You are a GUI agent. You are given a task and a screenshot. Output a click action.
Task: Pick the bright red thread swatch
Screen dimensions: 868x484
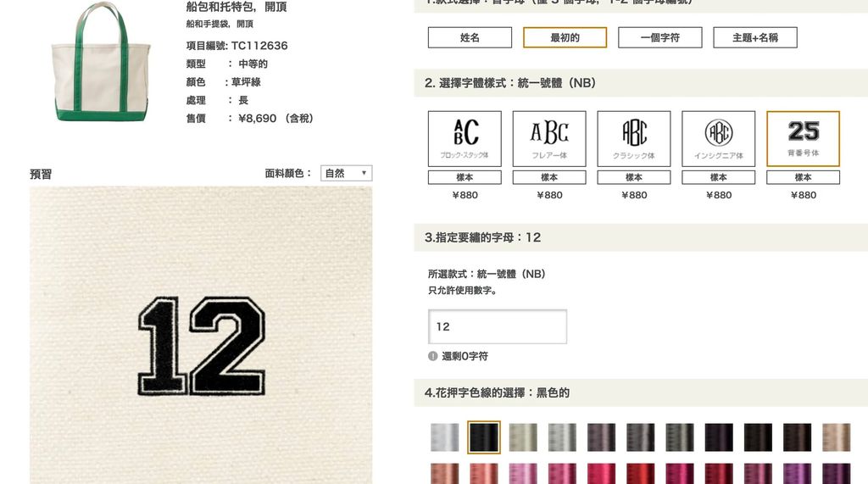[641, 474]
